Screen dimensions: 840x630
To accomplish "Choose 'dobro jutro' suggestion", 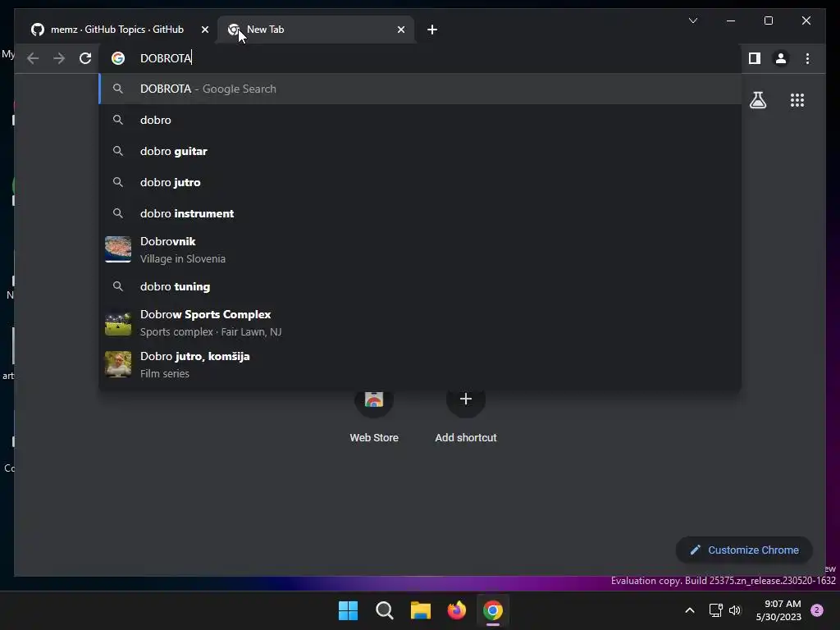I will [x=420, y=182].
